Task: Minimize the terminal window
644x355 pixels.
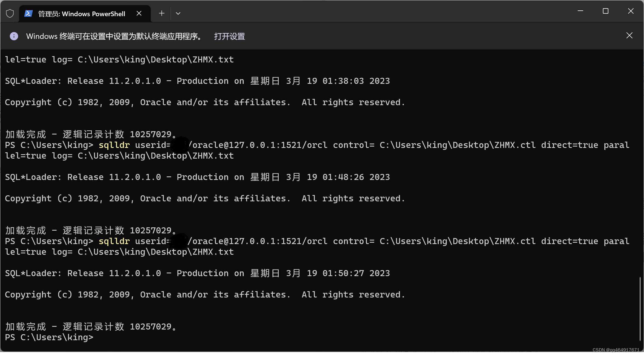Action: [580, 11]
